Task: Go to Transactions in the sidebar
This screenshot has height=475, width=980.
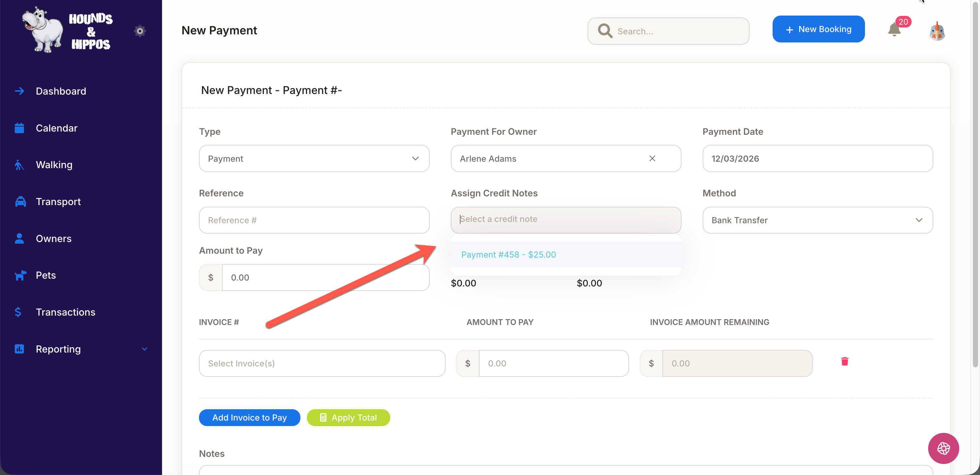Action: tap(65, 312)
